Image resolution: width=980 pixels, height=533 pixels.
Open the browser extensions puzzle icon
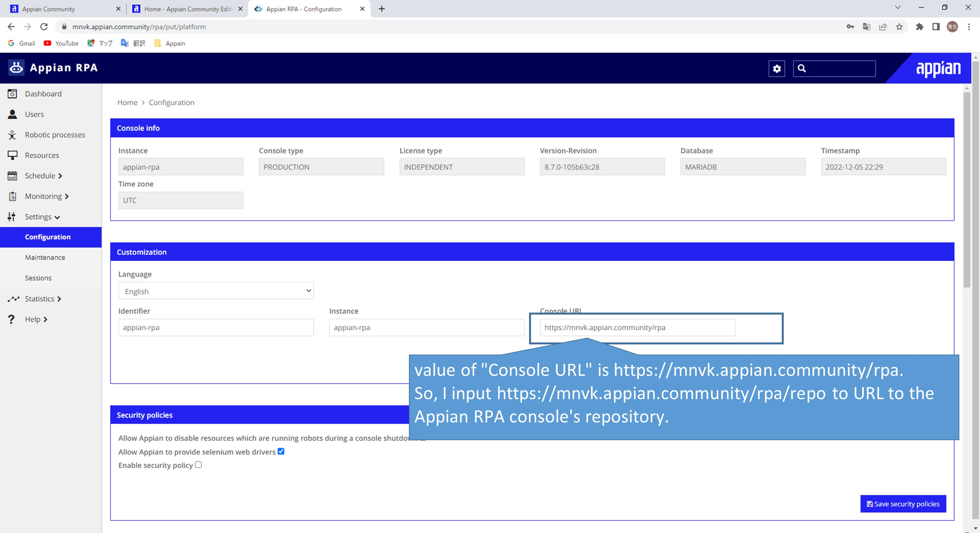point(920,27)
